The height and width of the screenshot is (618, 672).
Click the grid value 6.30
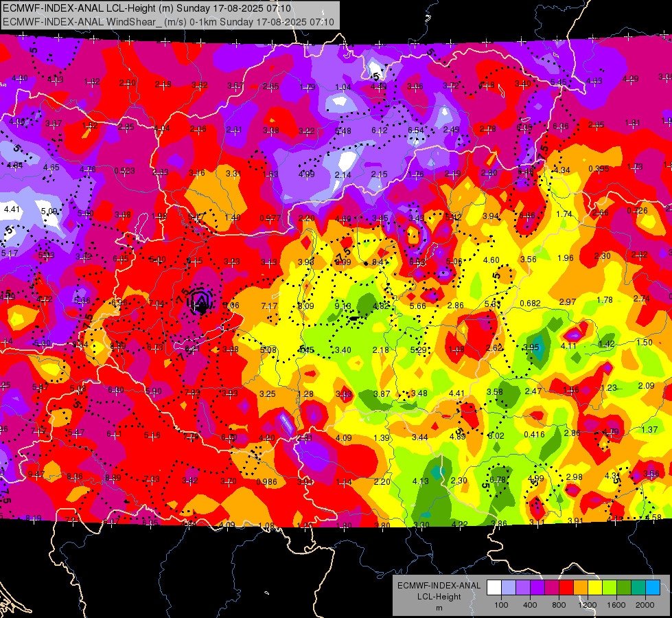point(116,390)
